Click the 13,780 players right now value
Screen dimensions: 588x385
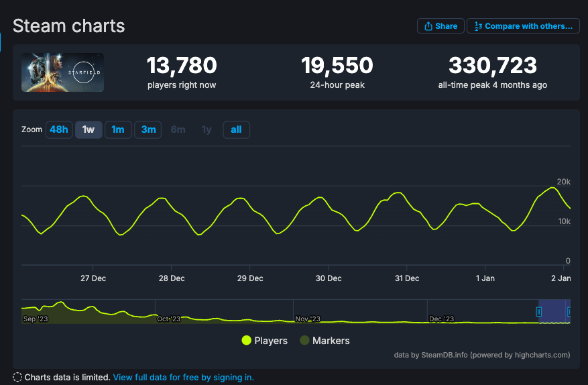tap(182, 65)
